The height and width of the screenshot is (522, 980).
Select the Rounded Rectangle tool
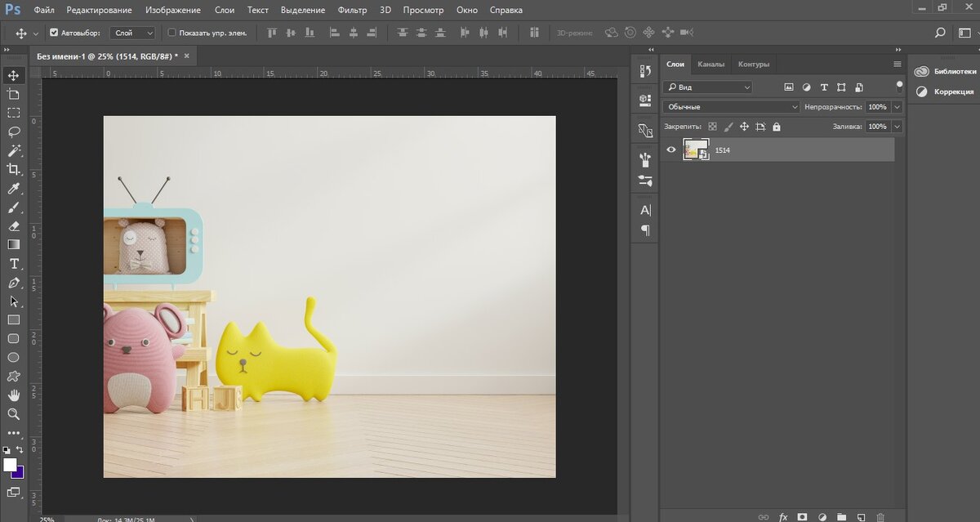tap(14, 338)
